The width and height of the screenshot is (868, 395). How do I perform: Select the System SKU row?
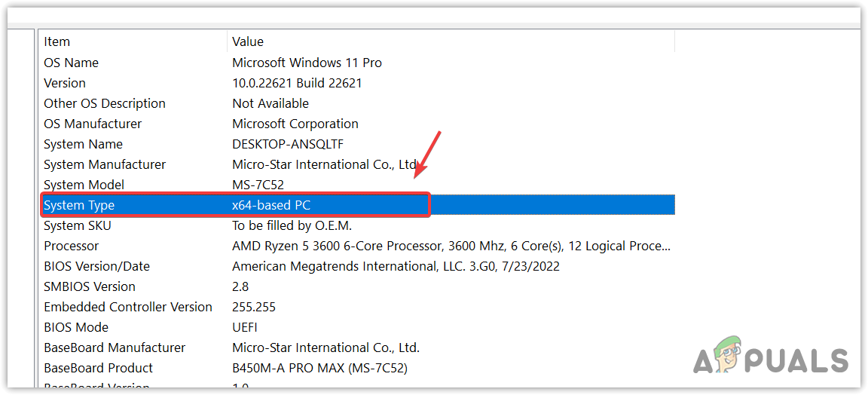click(78, 225)
